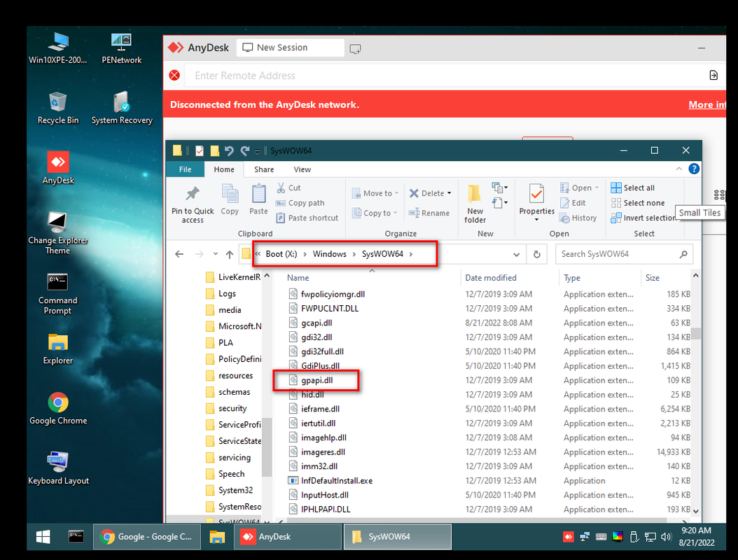Open the Quick Access Toolbar customize dropdown
This screenshot has width=738, height=560.
pos(257,151)
